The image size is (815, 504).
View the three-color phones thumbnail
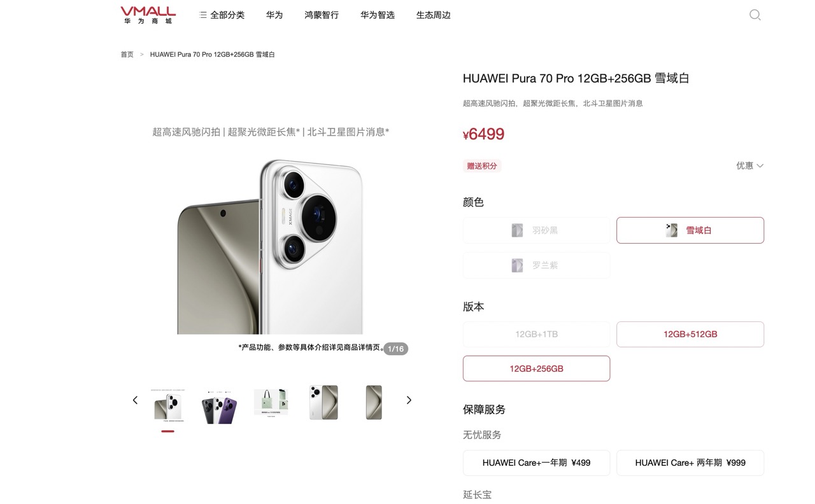219,403
